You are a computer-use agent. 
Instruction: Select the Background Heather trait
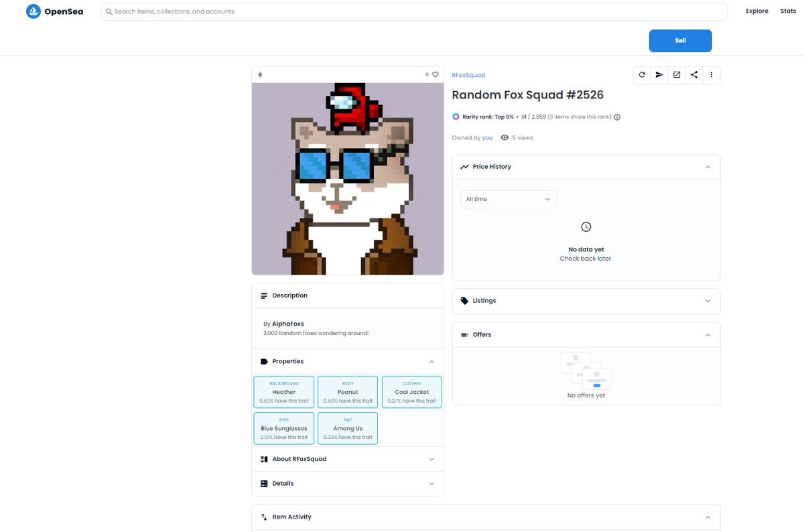click(284, 392)
